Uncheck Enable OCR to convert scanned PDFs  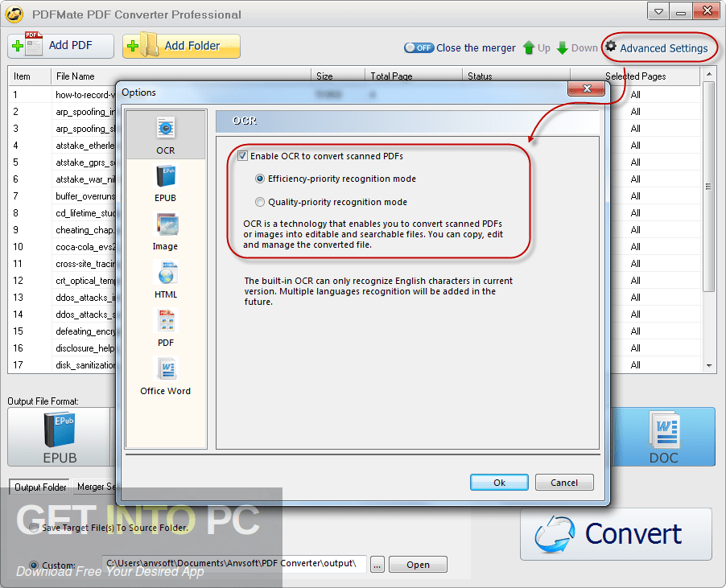pos(242,156)
